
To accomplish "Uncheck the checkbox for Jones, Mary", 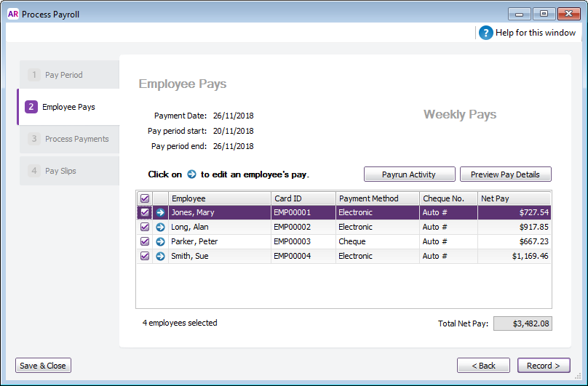I will [x=144, y=212].
